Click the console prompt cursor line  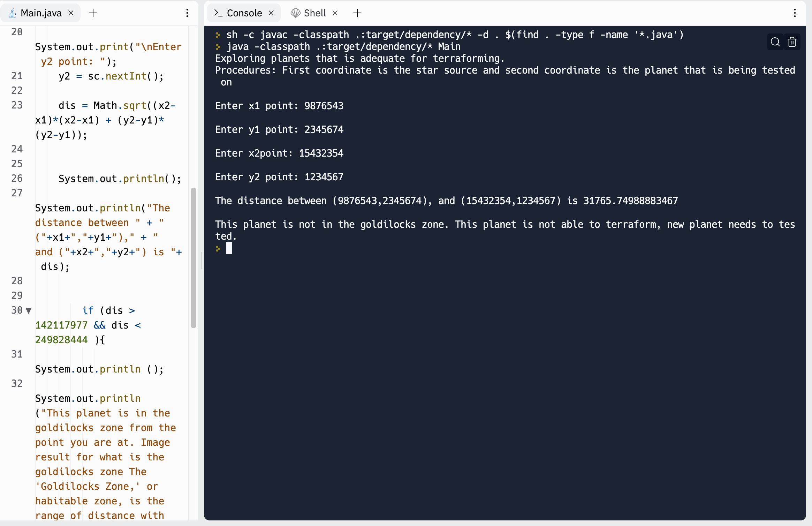(229, 248)
